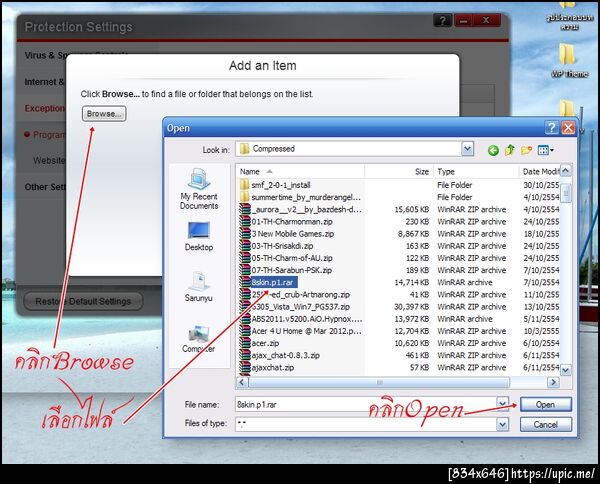
Task: Click Restore Default Settings in Protection Settings
Action: (83, 301)
